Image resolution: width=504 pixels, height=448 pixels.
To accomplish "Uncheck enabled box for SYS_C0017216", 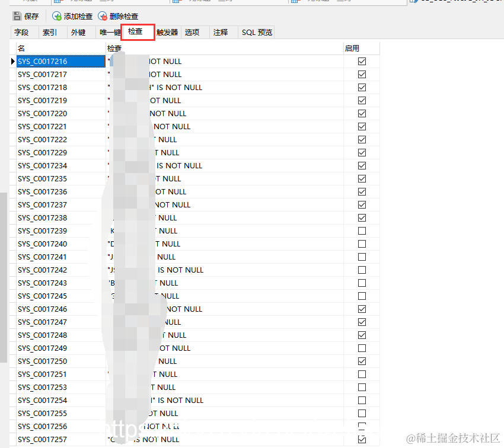I will click(362, 62).
